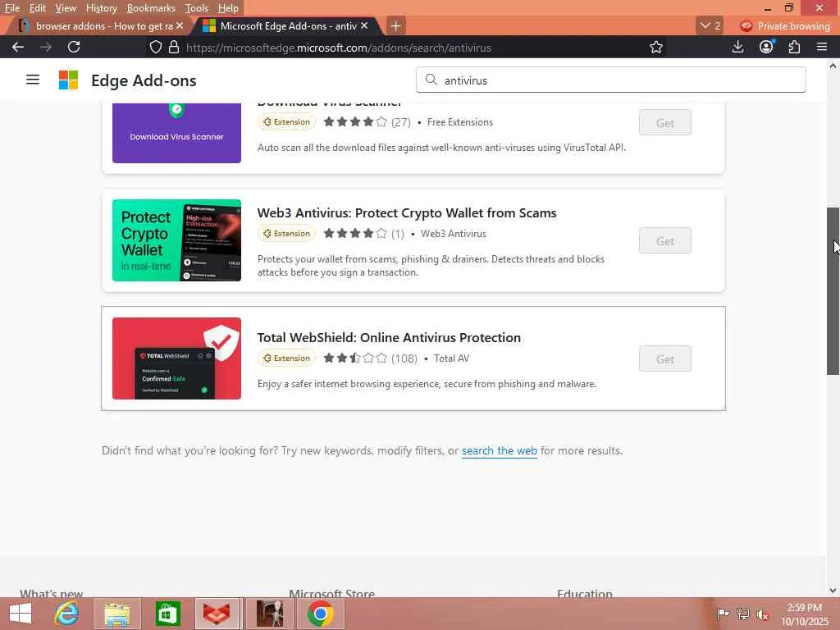Launch Google Chrome from the taskbar

321,614
